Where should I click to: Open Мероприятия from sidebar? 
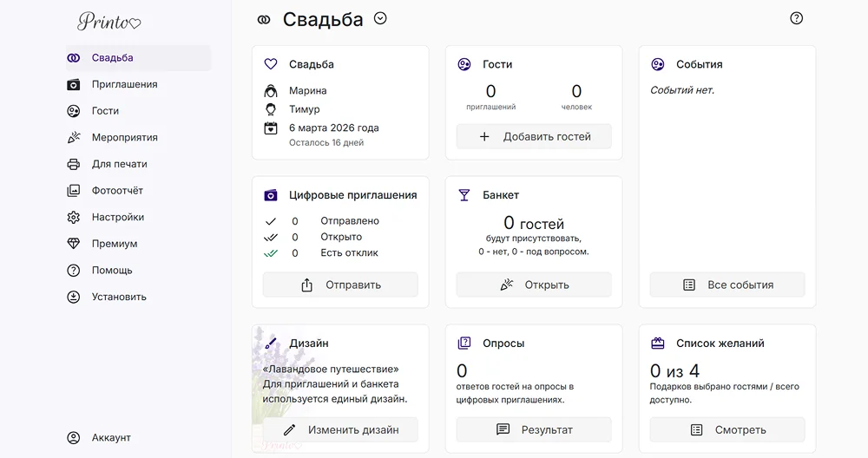[124, 137]
